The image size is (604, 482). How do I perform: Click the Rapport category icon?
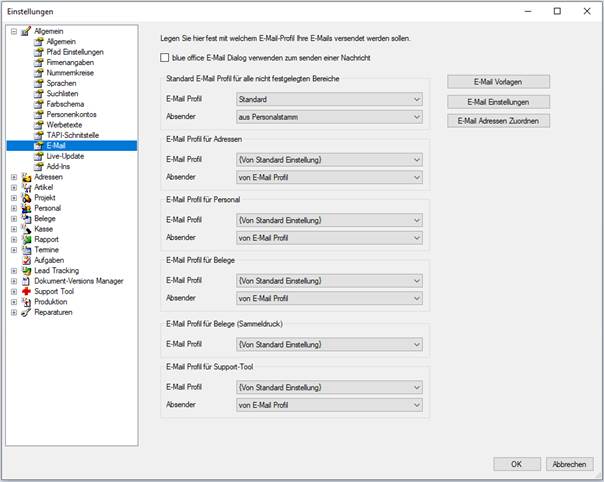pos(26,240)
